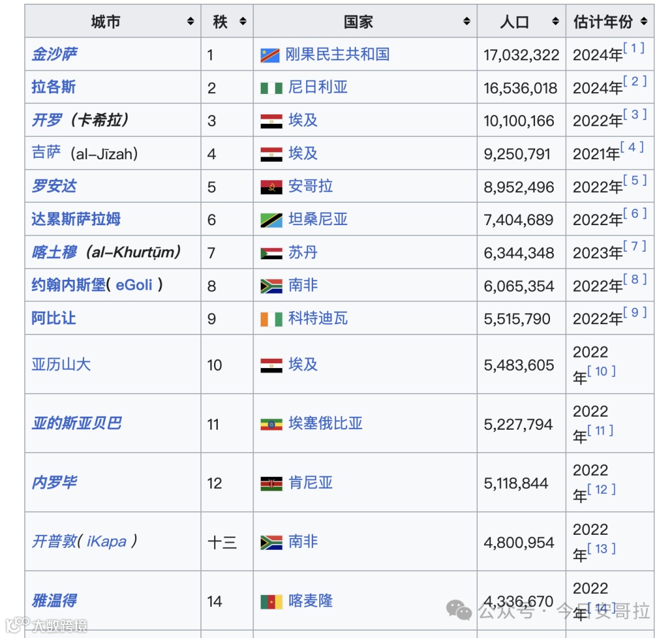This screenshot has height=638, width=672.
Task: Click the Sudan flag icon
Action: [x=271, y=254]
